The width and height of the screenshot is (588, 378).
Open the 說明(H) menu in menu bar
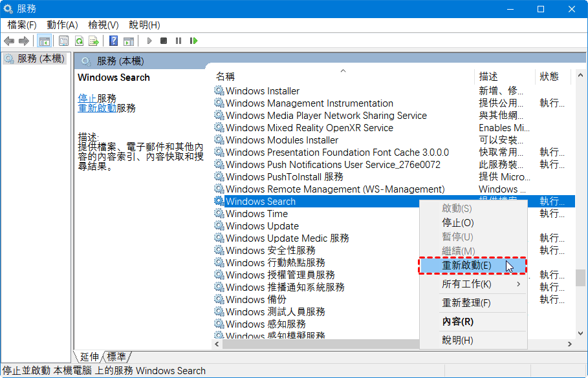144,25
